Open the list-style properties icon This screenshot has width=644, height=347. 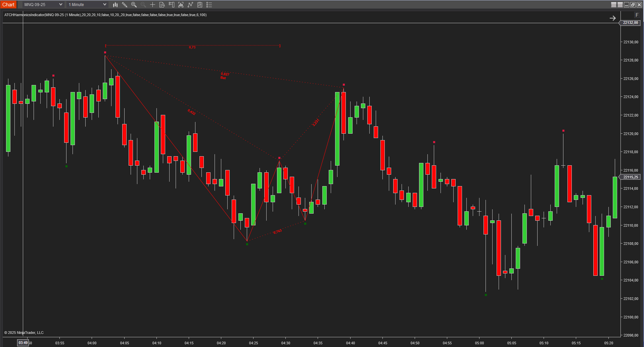209,5
